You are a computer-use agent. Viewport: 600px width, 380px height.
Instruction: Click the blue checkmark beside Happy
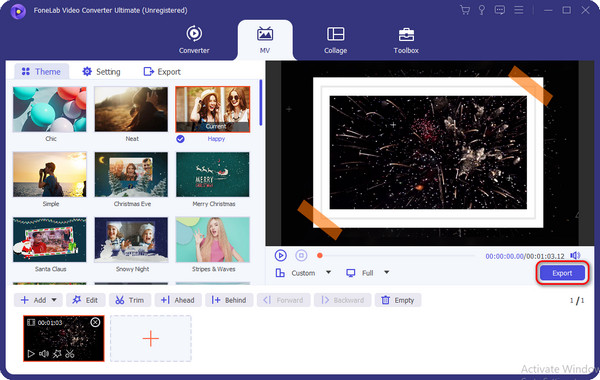tap(180, 139)
